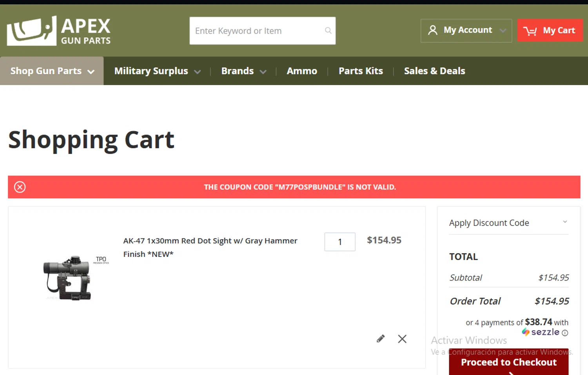
Task: Expand the Apply Discount Code section
Action: (x=508, y=223)
